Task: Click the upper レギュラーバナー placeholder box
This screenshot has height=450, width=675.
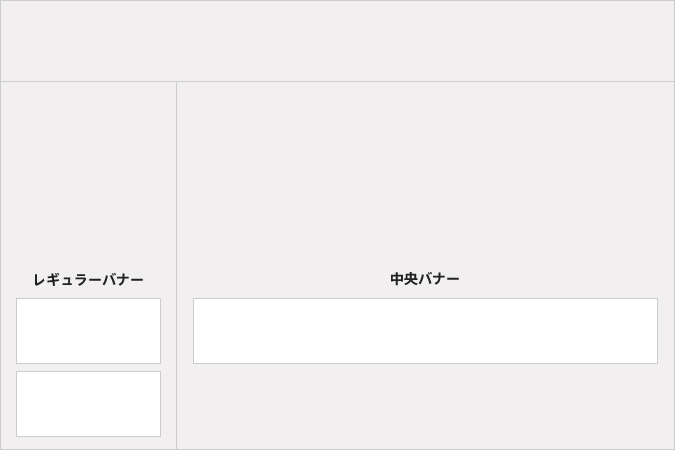Action: click(88, 331)
